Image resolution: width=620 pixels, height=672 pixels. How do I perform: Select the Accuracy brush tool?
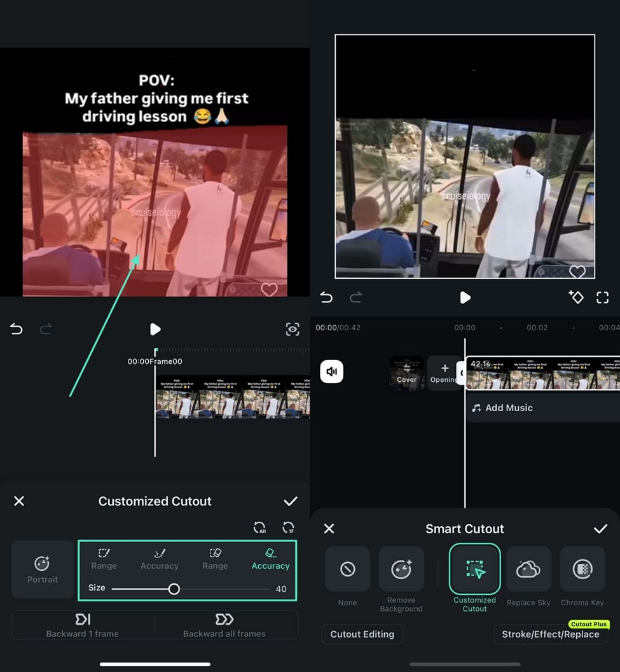(x=159, y=559)
